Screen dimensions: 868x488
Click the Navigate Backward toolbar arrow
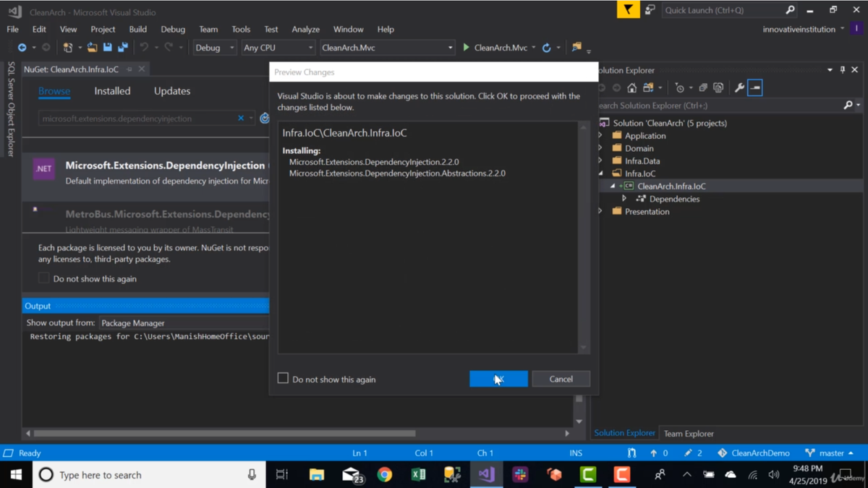(22, 48)
